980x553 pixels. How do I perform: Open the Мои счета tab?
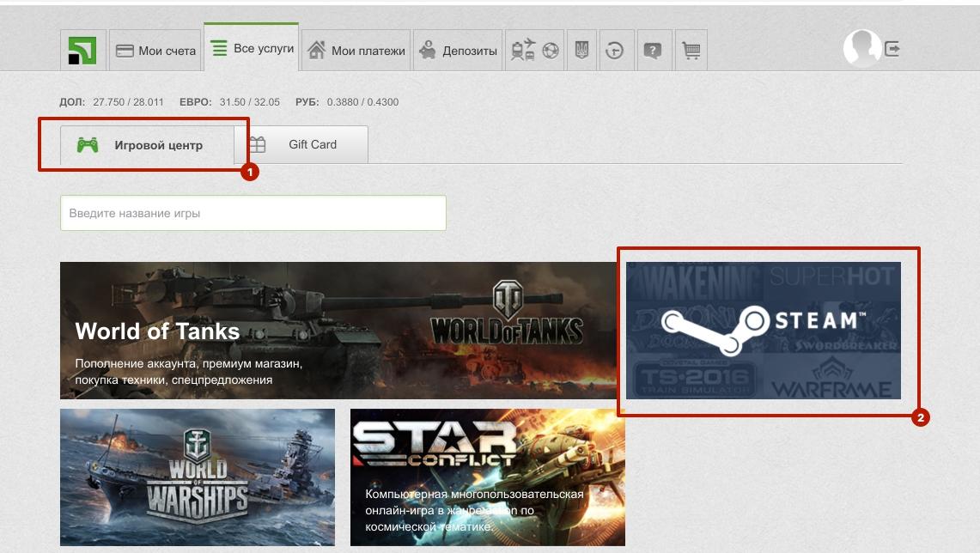click(x=155, y=51)
